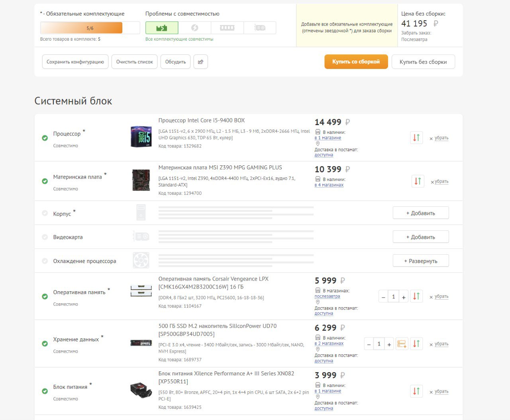Click Сохранить конфигурацию button
The image size is (510, 420).
pyautogui.click(x=75, y=62)
